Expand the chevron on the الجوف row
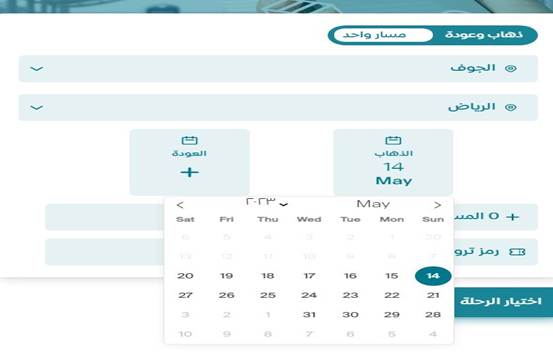This screenshot has height=364, width=553. tap(37, 68)
